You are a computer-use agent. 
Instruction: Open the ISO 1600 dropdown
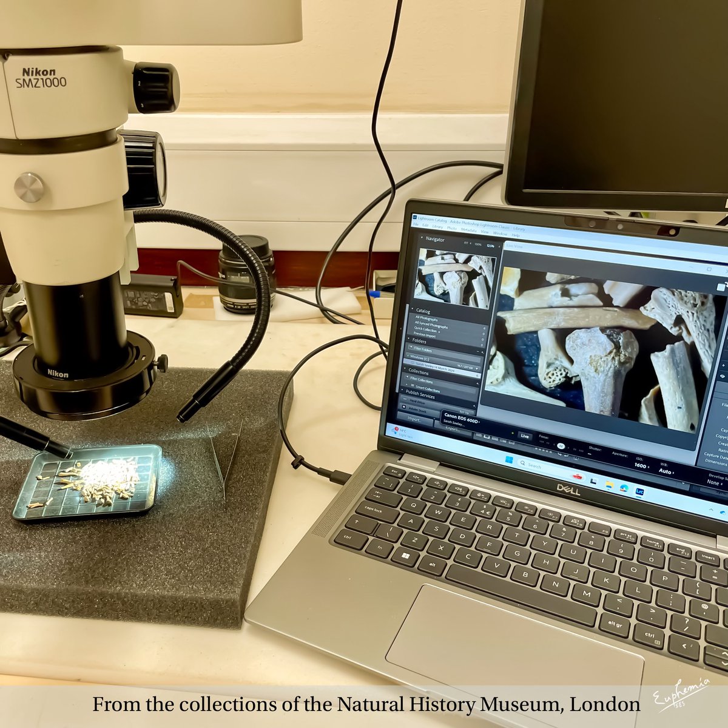(x=641, y=465)
